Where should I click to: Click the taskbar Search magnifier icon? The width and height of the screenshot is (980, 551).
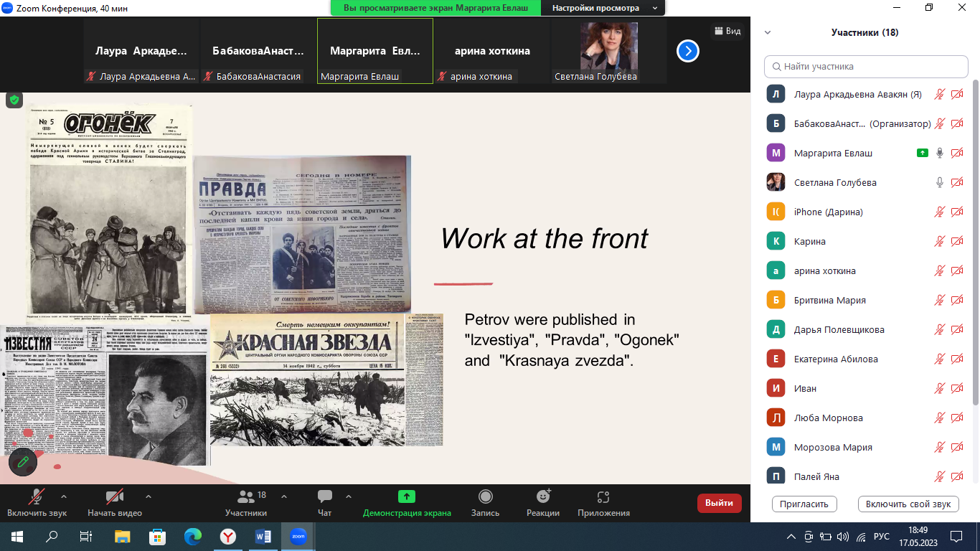tap(52, 536)
